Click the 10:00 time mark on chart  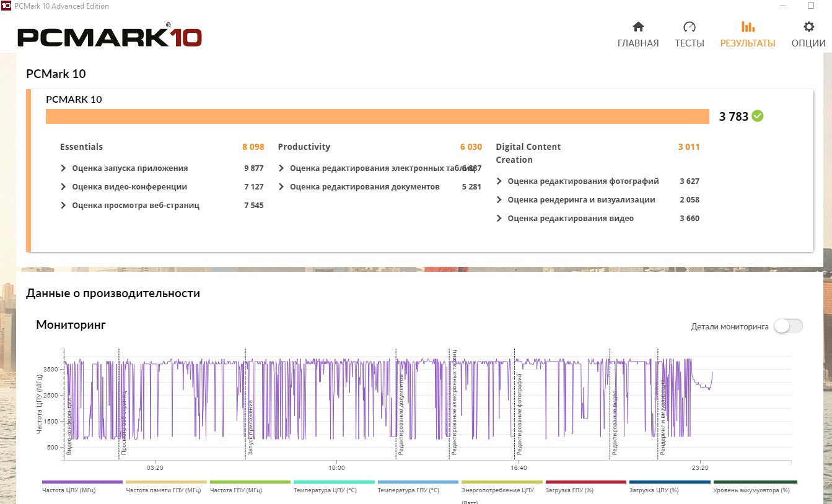(336, 468)
